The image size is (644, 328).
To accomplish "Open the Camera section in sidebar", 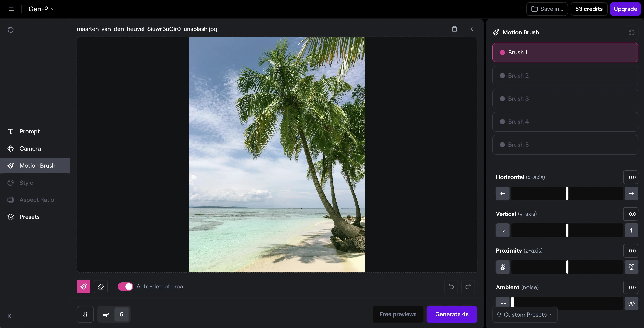I will pos(30,149).
